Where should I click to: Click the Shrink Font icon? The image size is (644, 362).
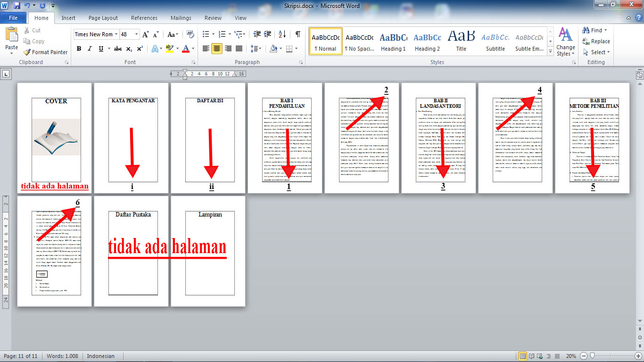point(156,34)
